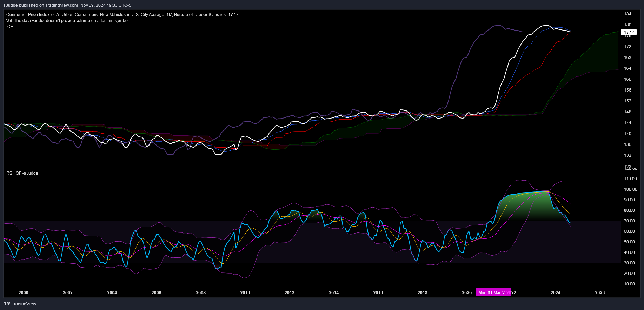Click the 136 price scale value

click(628, 144)
